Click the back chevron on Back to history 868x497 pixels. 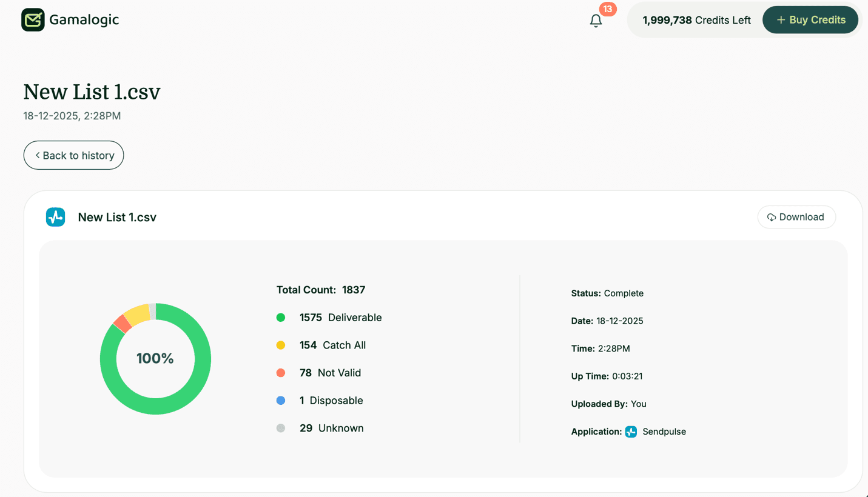pos(37,155)
